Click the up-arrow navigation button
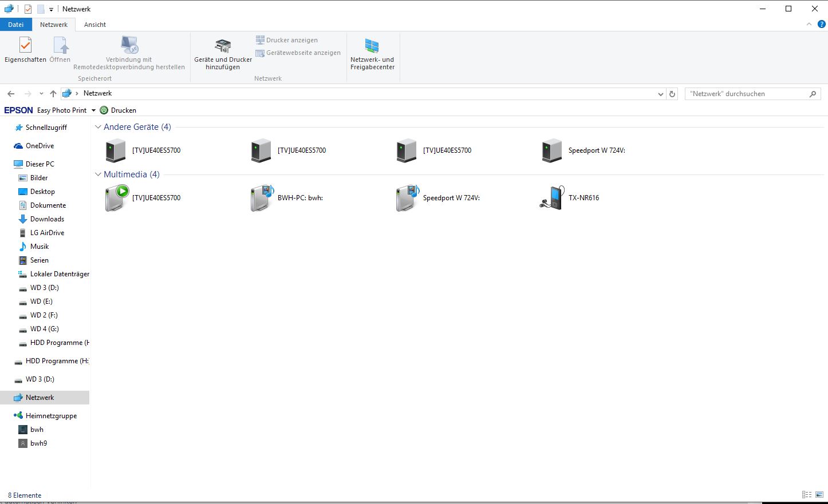The width and height of the screenshot is (828, 504). (x=53, y=94)
